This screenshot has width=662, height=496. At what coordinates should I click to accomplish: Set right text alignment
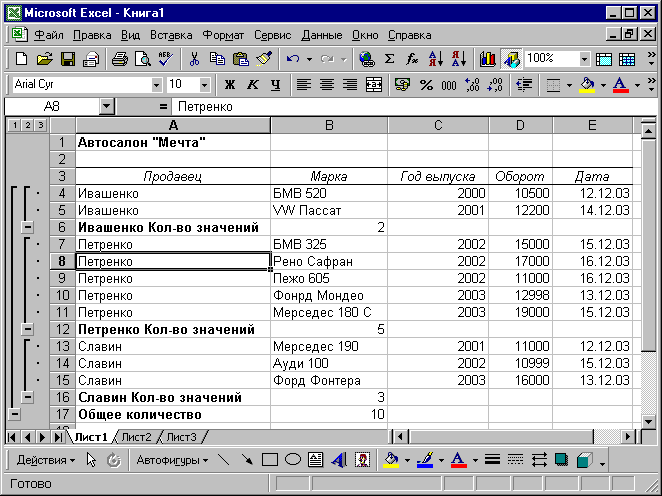(x=350, y=85)
